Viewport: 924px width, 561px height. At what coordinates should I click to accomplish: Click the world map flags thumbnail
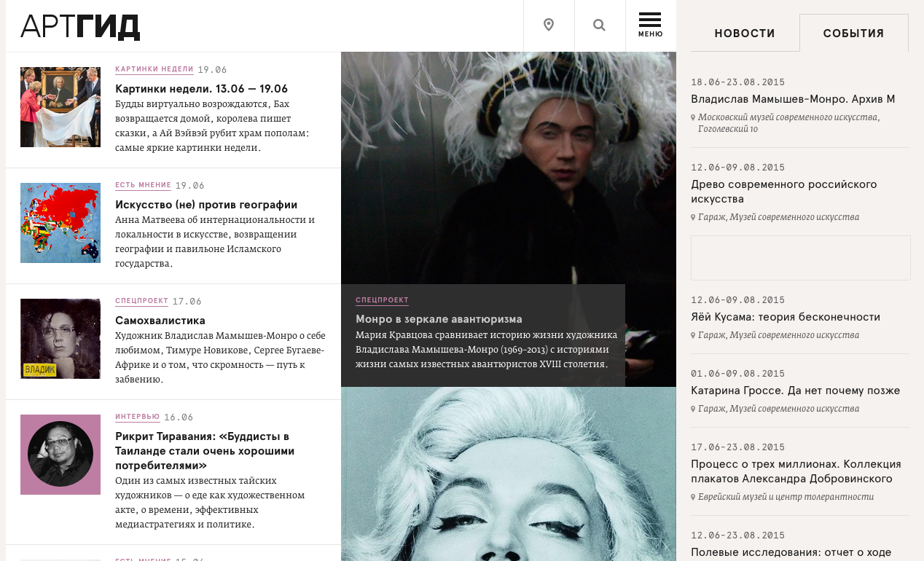pos(60,223)
